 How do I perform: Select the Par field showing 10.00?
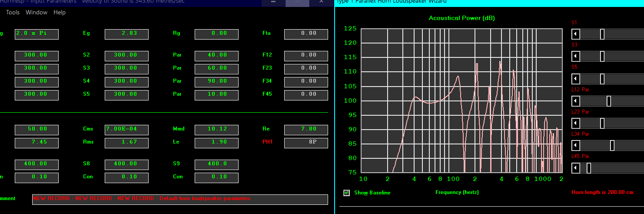(216, 95)
